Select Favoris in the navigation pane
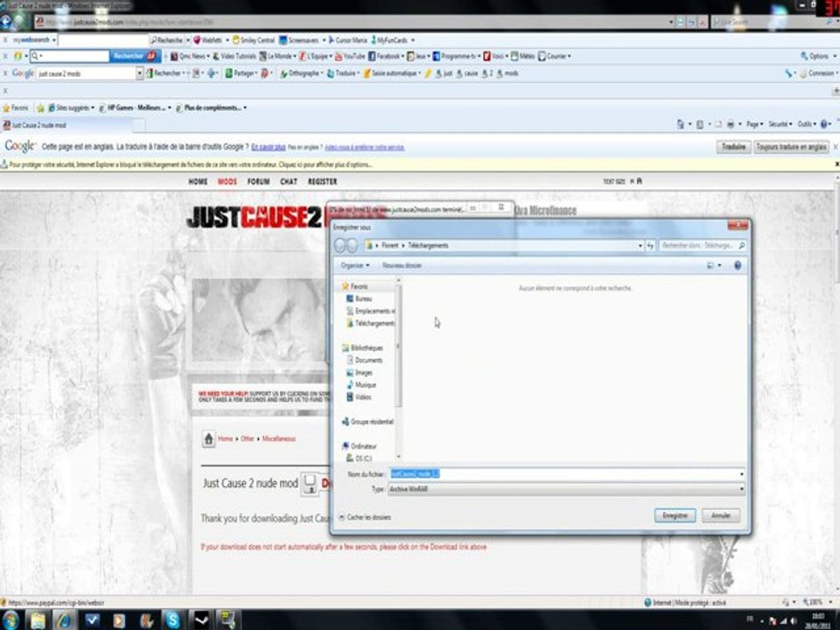840x630 pixels. [359, 287]
